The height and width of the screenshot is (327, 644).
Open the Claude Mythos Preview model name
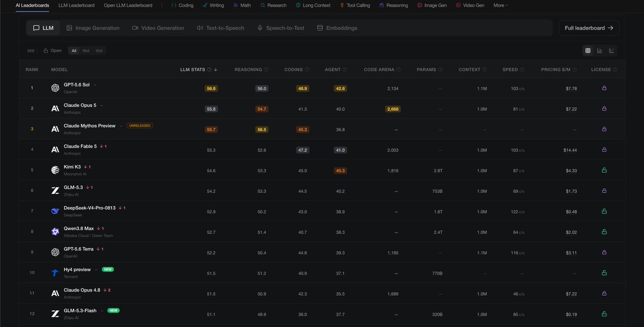pyautogui.click(x=90, y=126)
